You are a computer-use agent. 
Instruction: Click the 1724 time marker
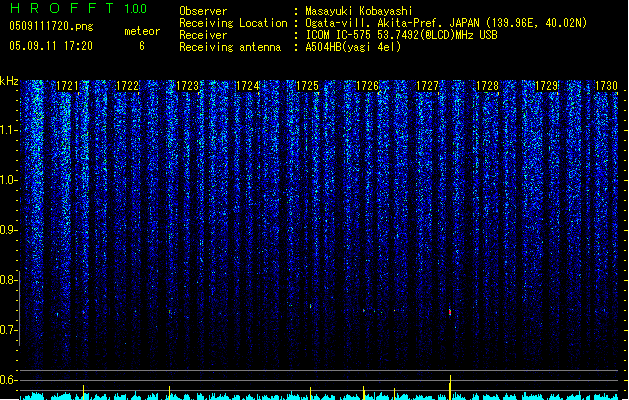click(x=248, y=86)
